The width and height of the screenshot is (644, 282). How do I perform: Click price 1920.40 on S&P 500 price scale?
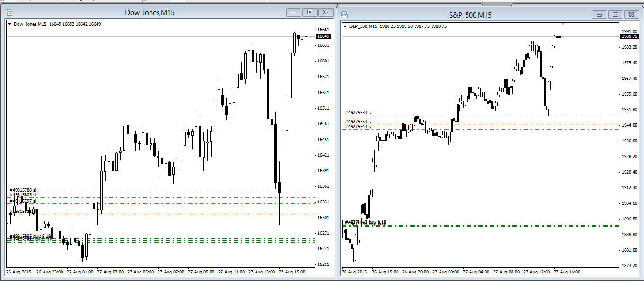[629, 172]
